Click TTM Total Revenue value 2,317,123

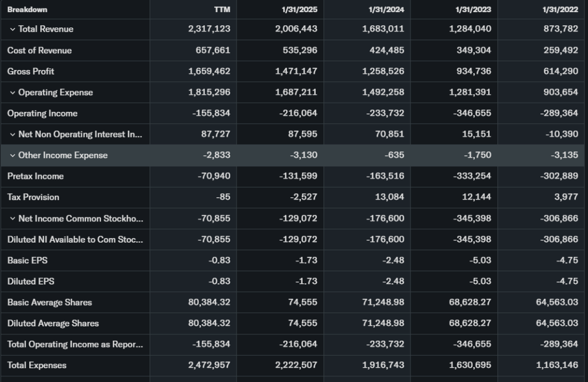209,29
